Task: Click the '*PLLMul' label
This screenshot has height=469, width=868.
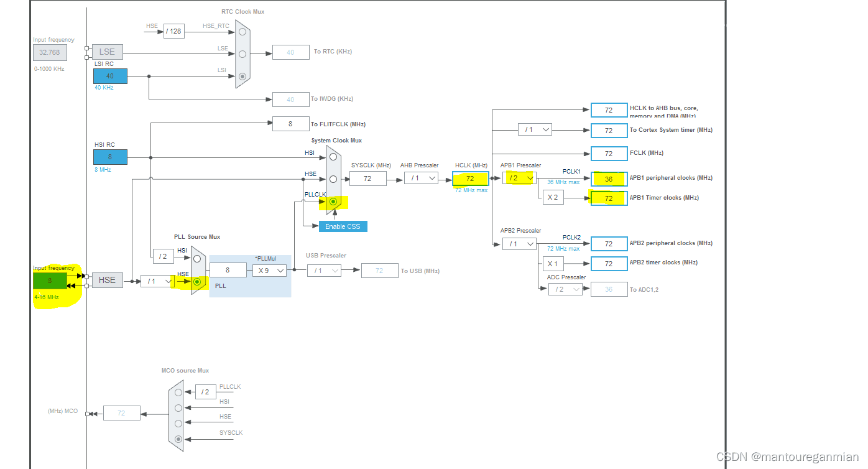Action: (x=265, y=258)
